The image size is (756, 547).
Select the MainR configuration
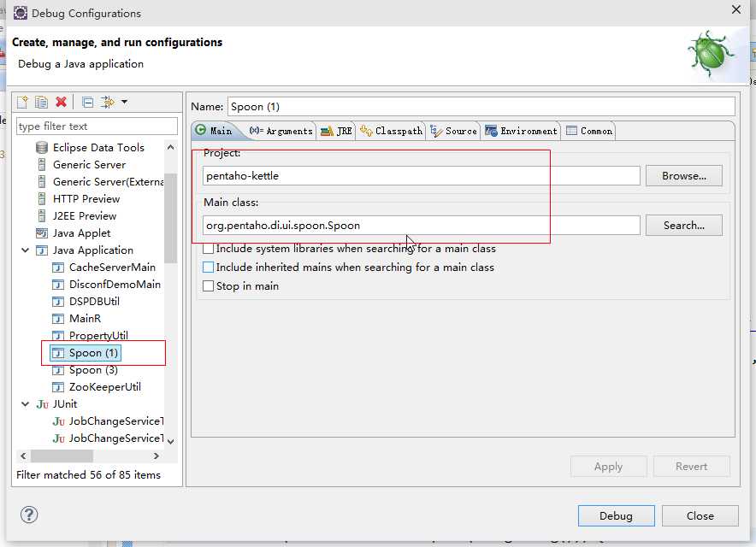click(x=85, y=319)
